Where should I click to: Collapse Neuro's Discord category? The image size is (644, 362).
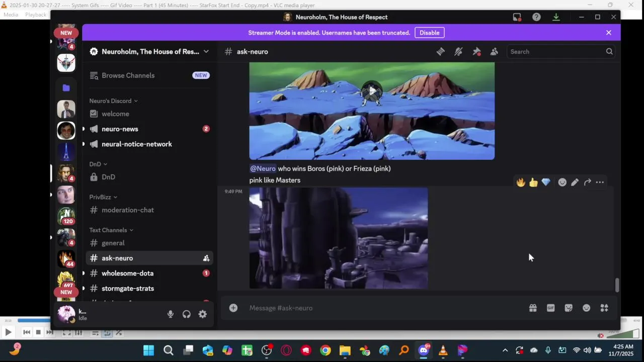pyautogui.click(x=114, y=101)
